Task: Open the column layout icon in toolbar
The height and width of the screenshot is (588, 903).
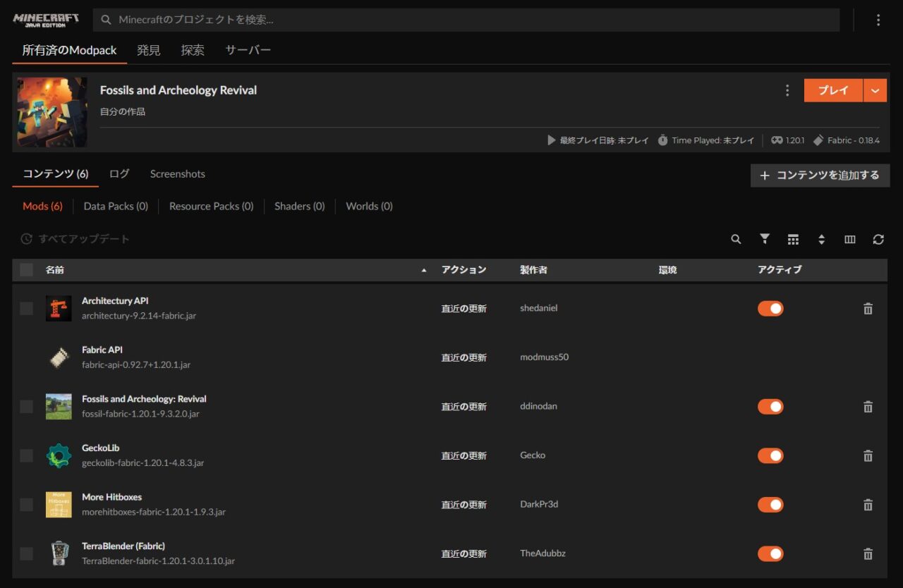Action: pos(850,240)
